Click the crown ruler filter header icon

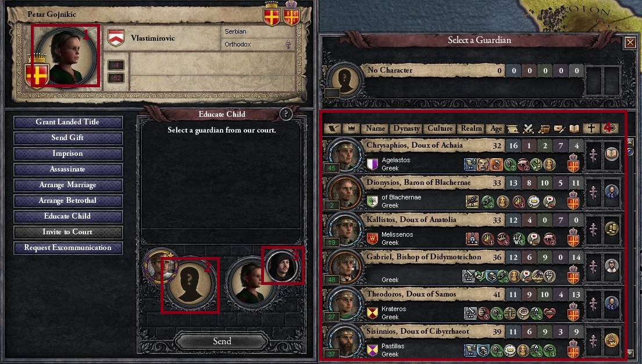[351, 129]
